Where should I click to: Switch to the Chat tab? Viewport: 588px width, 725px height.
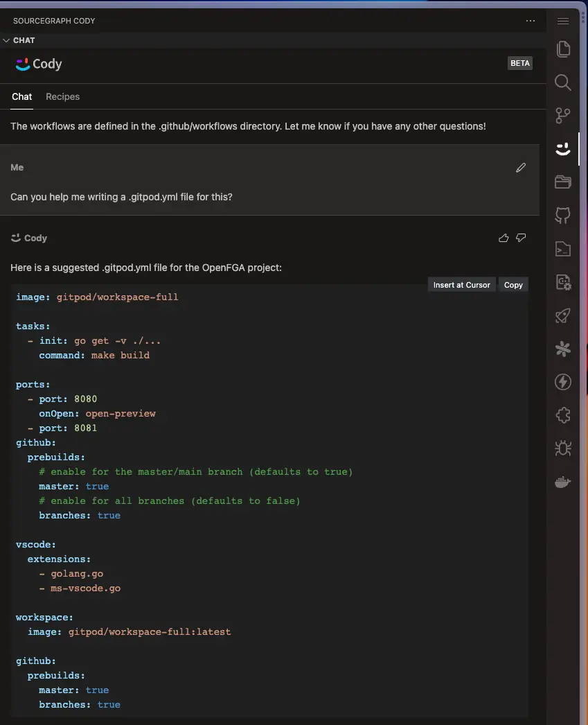pos(21,96)
